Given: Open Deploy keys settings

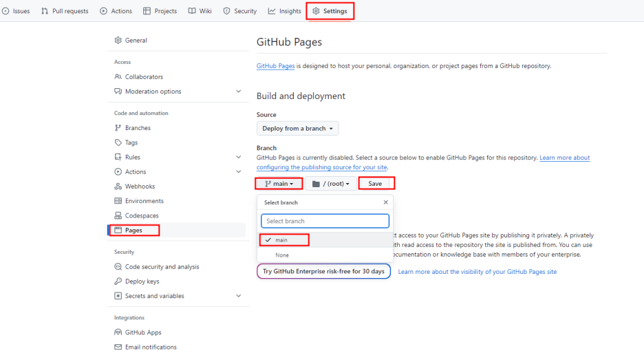Looking at the screenshot, I should (178, 281).
